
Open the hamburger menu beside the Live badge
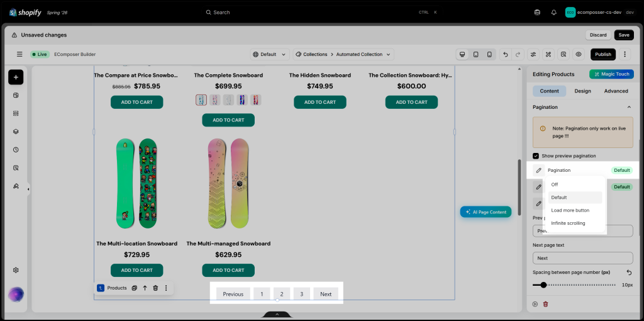click(x=19, y=54)
